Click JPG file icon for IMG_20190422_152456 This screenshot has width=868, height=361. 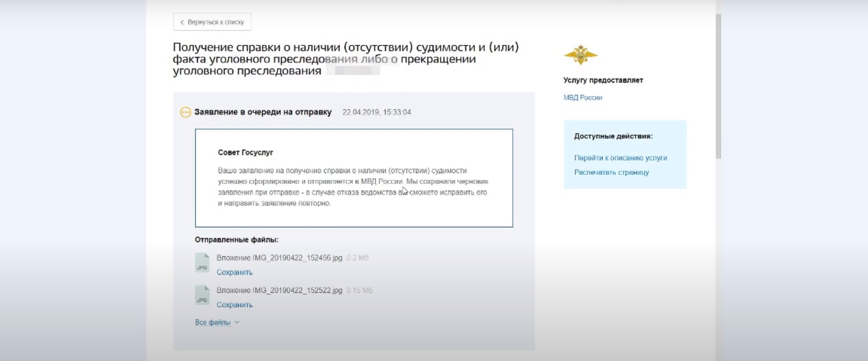202,263
